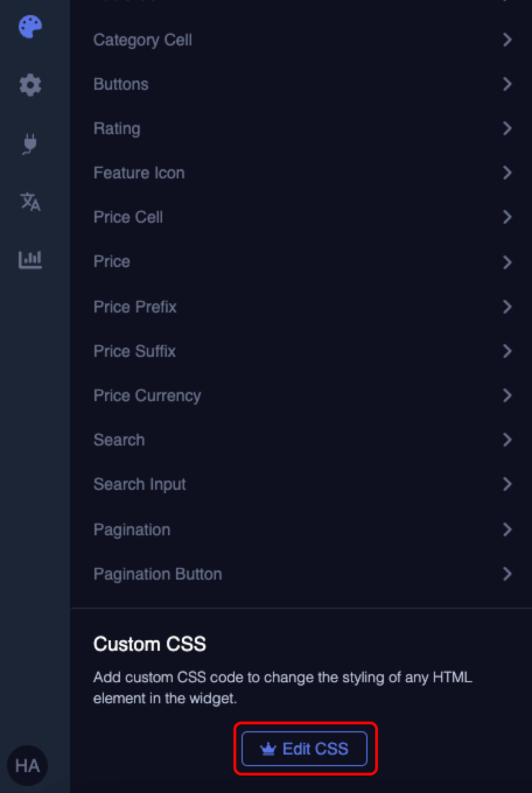
Task: Click the HA user avatar
Action: click(x=27, y=765)
